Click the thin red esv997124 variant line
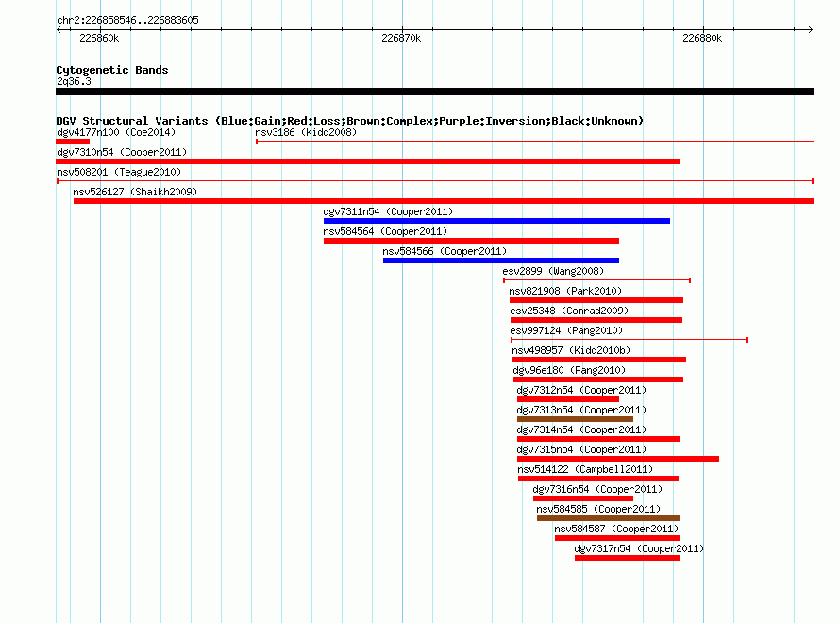 click(629, 340)
